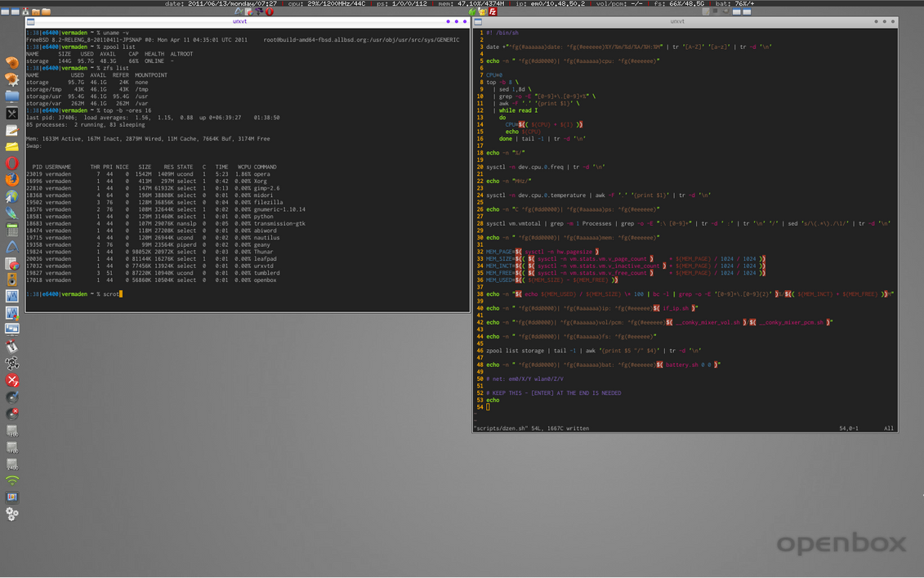
Task: Click the green wifi dock icon
Action: (11, 481)
